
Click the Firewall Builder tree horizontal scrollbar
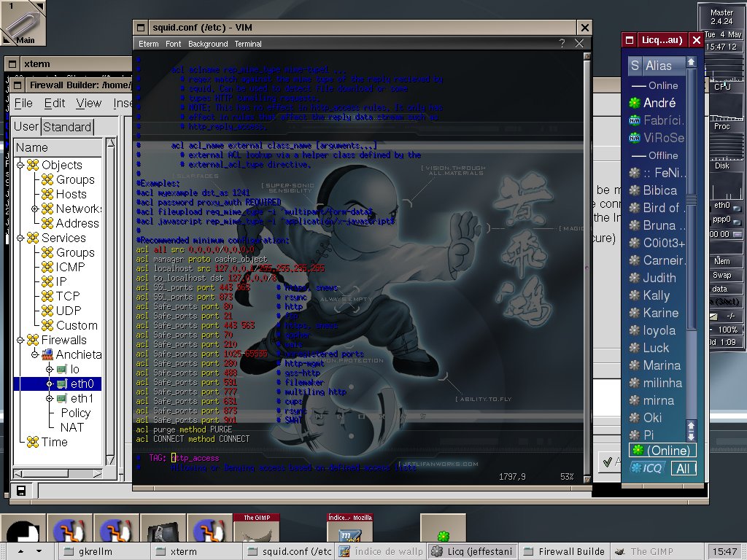coord(58,473)
